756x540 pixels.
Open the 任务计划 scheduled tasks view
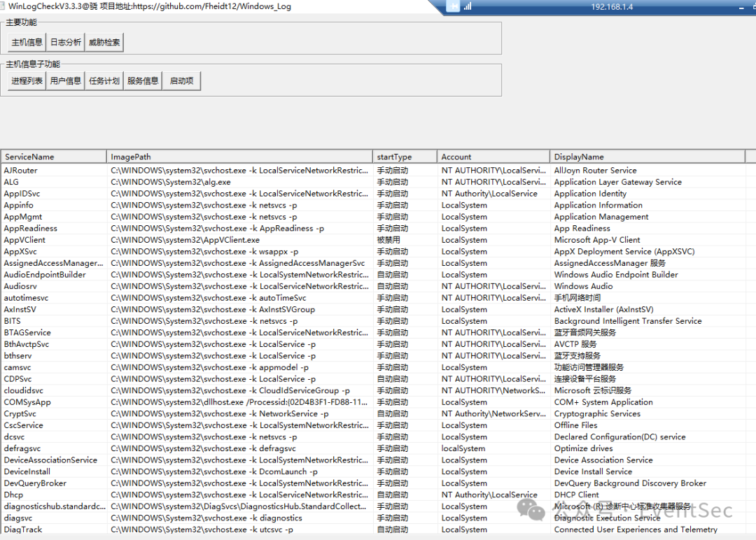pos(104,81)
